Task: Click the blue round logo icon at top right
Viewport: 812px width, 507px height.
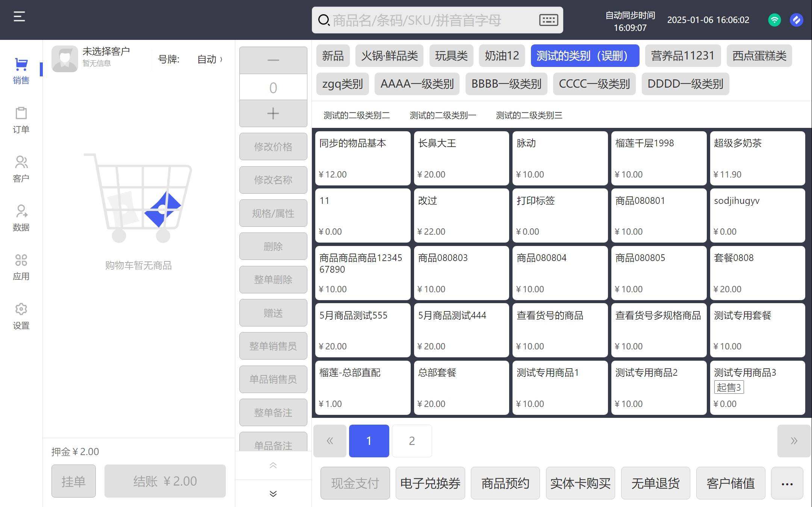Action: [796, 20]
